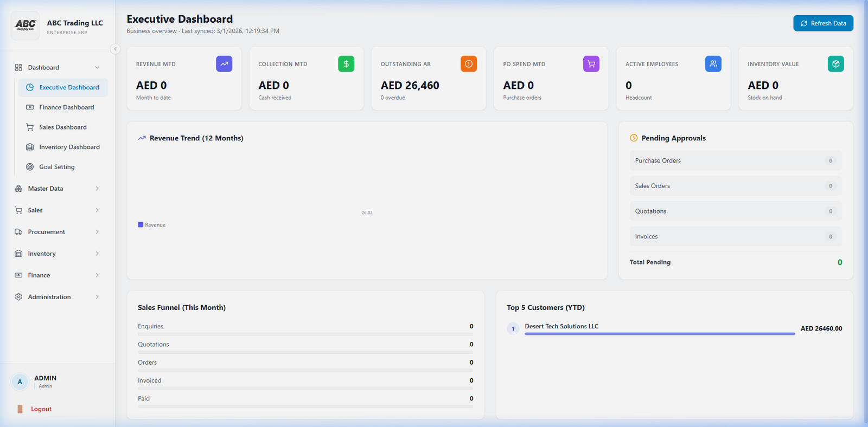This screenshot has height=427, width=868.
Task: Click the Procurement truck icon
Action: (x=18, y=232)
